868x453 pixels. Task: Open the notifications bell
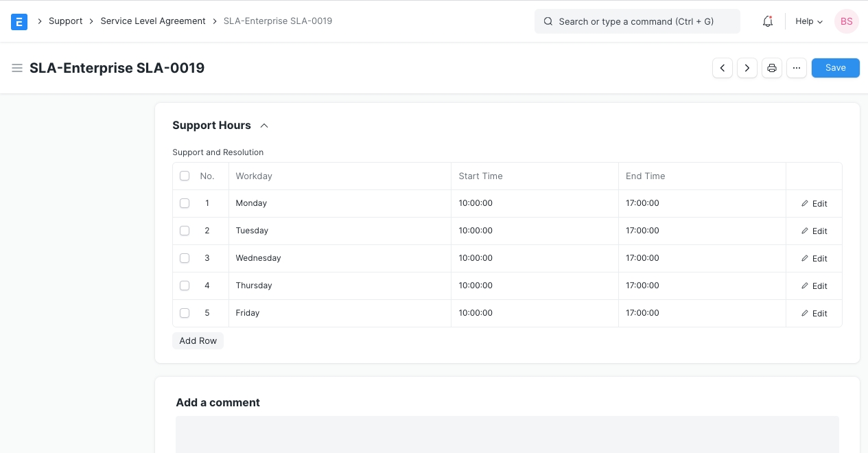pyautogui.click(x=768, y=21)
